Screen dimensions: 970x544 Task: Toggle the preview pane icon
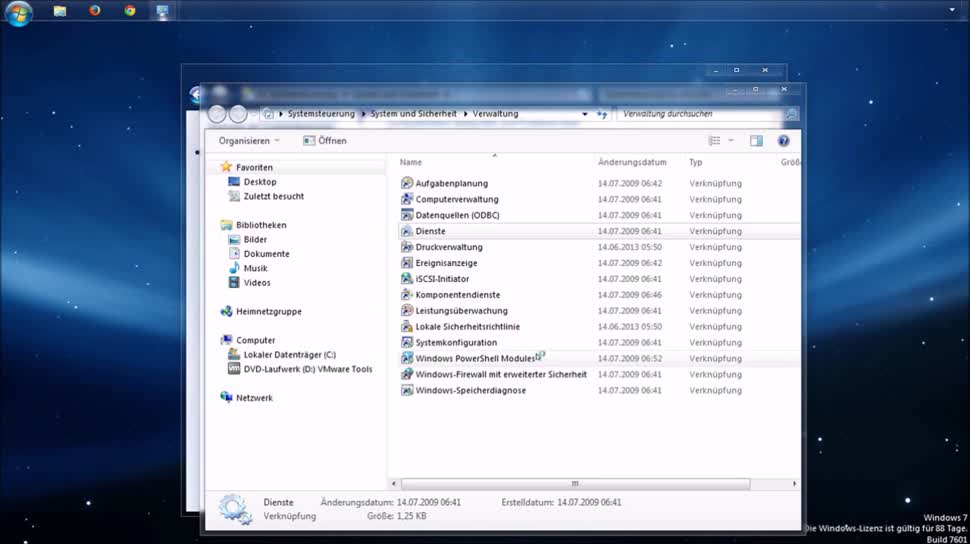click(756, 141)
